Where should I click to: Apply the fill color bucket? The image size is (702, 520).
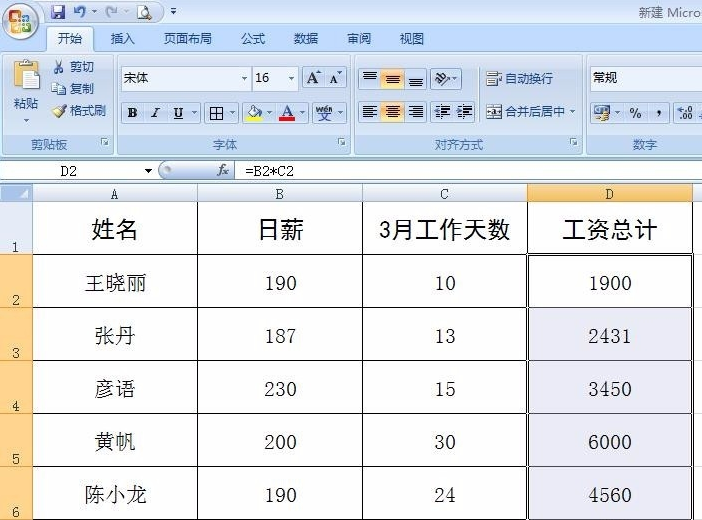click(x=254, y=113)
